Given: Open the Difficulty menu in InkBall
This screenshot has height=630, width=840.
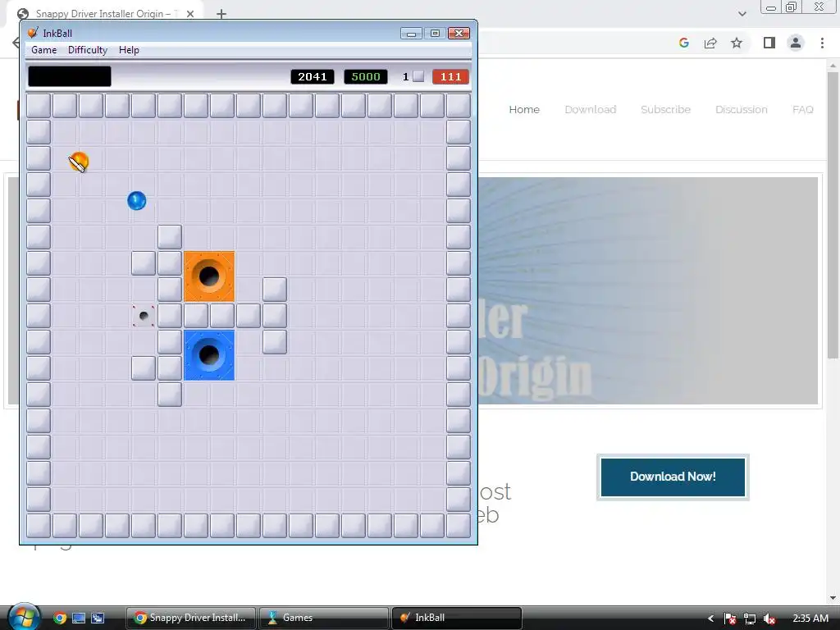Looking at the screenshot, I should (x=88, y=50).
